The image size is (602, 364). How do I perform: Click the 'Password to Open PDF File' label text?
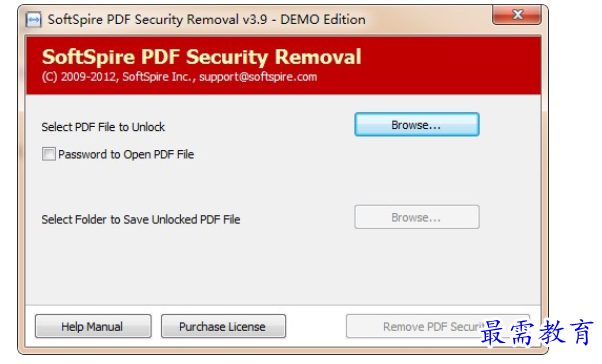(126, 154)
